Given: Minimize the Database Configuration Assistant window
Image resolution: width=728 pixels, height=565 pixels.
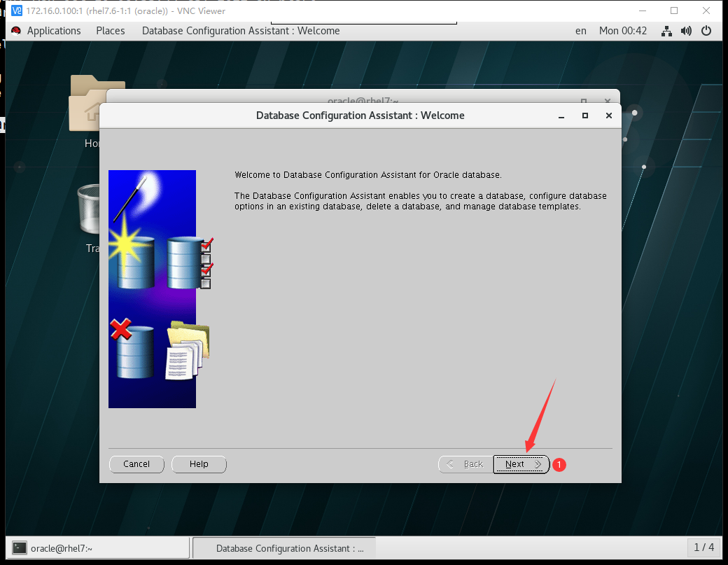Looking at the screenshot, I should [x=561, y=116].
